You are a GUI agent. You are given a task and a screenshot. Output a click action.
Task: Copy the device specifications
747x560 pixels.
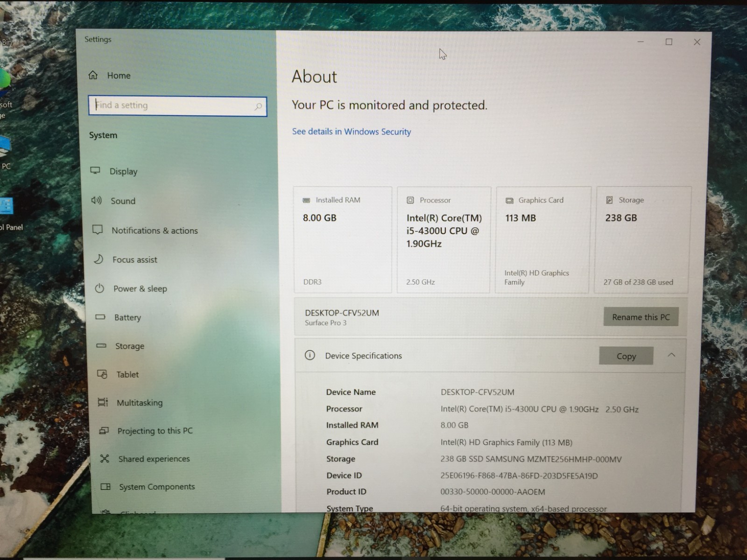tap(626, 356)
